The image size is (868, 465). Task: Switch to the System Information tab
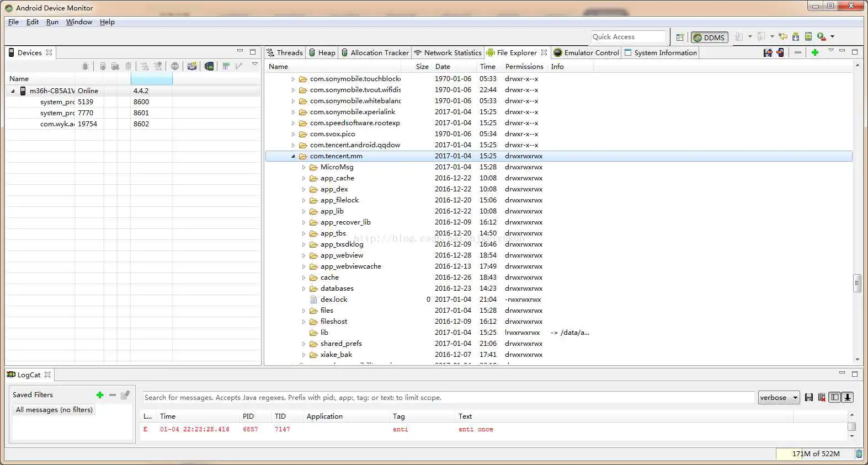pyautogui.click(x=661, y=53)
